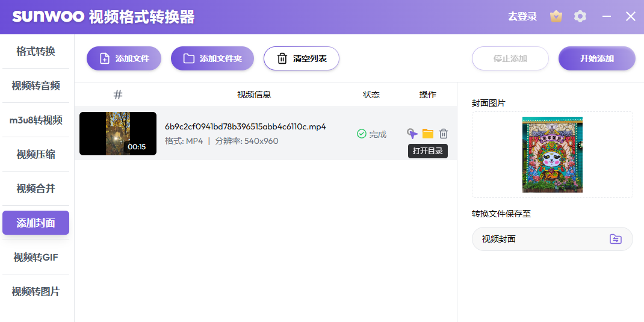Open 视频合并 in sidebar
This screenshot has height=322, width=644.
coord(36,188)
